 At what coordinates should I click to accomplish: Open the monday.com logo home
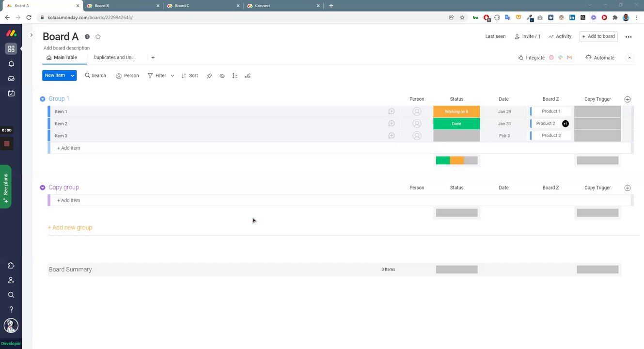click(11, 33)
